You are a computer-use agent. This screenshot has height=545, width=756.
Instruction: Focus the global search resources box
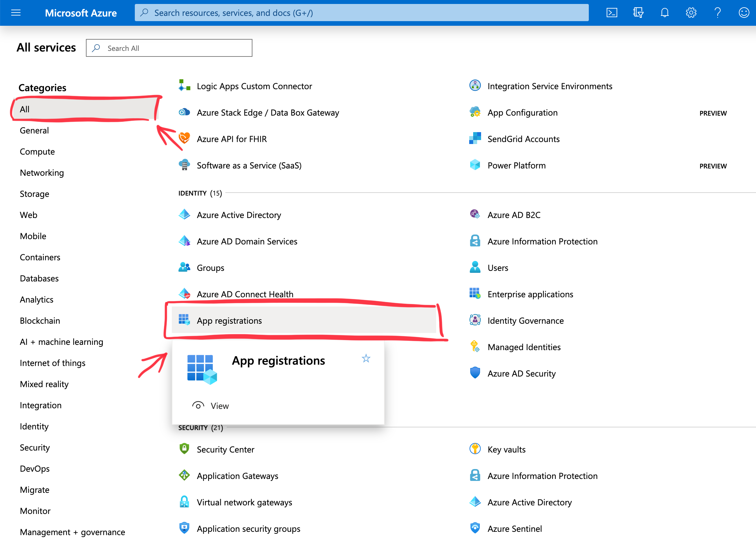[361, 13]
